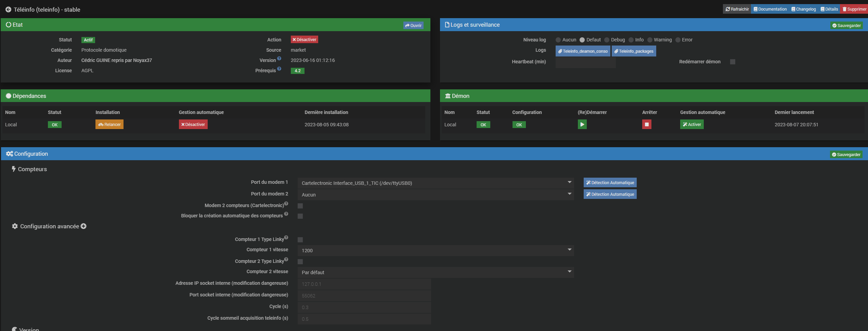Click the help icon next to Version
The image size is (868, 331).
279,59
